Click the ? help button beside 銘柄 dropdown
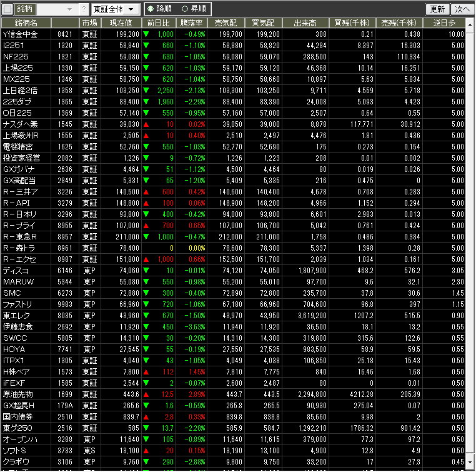Screen dimensions: 476x472 (84, 9)
